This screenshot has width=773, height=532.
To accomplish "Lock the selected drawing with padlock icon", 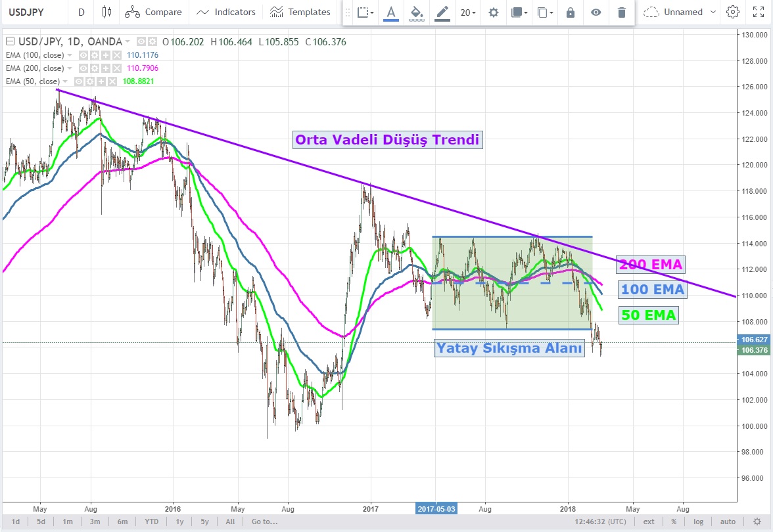I will pos(571,12).
